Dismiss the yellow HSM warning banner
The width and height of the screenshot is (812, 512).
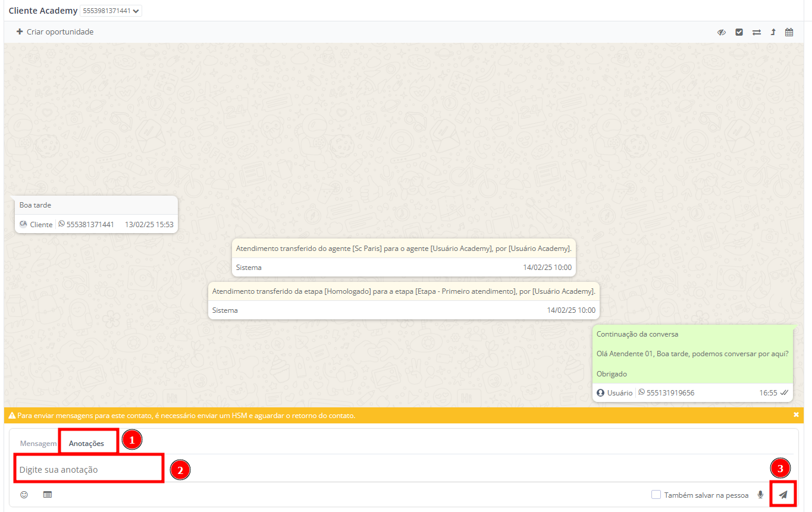796,414
